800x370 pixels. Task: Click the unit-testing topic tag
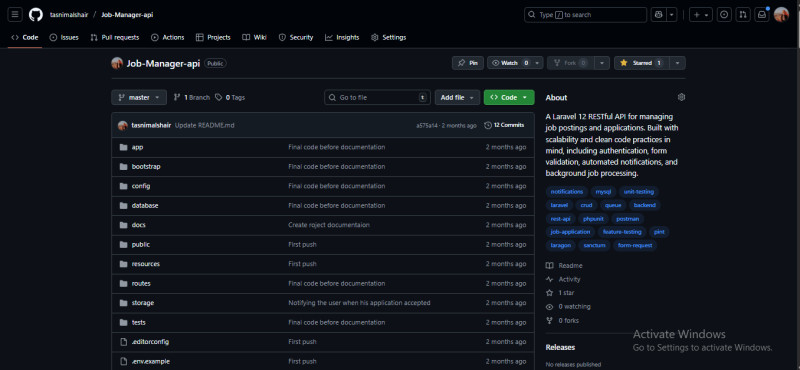coord(638,192)
